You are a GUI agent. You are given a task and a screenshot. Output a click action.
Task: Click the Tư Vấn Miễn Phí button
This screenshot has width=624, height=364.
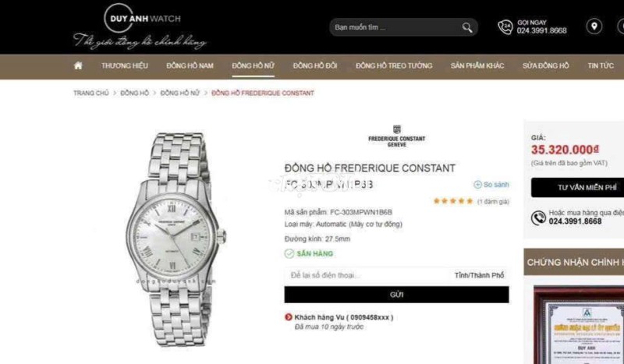(x=577, y=187)
